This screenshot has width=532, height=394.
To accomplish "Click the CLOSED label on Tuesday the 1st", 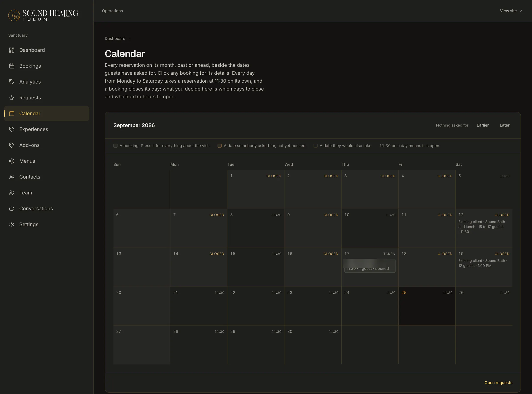I will coord(274,176).
